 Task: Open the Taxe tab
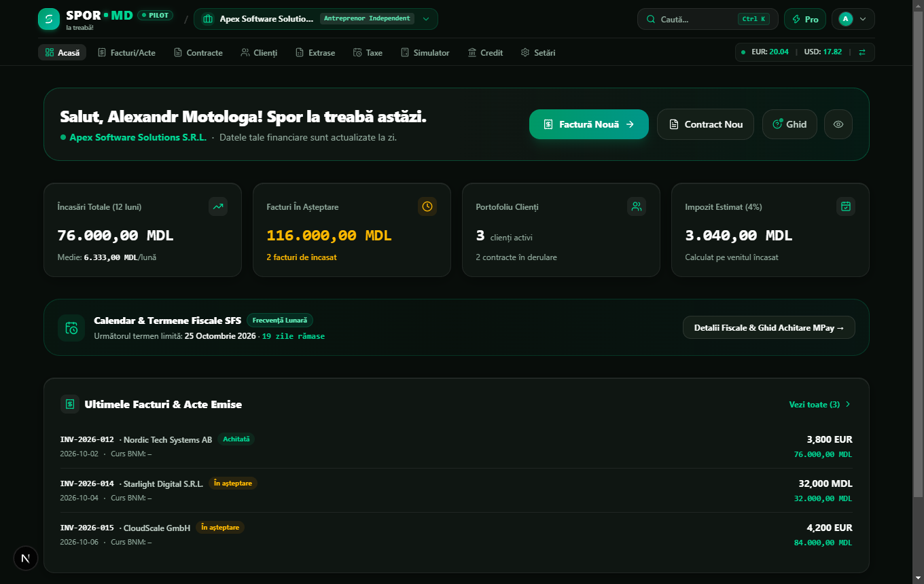click(368, 52)
